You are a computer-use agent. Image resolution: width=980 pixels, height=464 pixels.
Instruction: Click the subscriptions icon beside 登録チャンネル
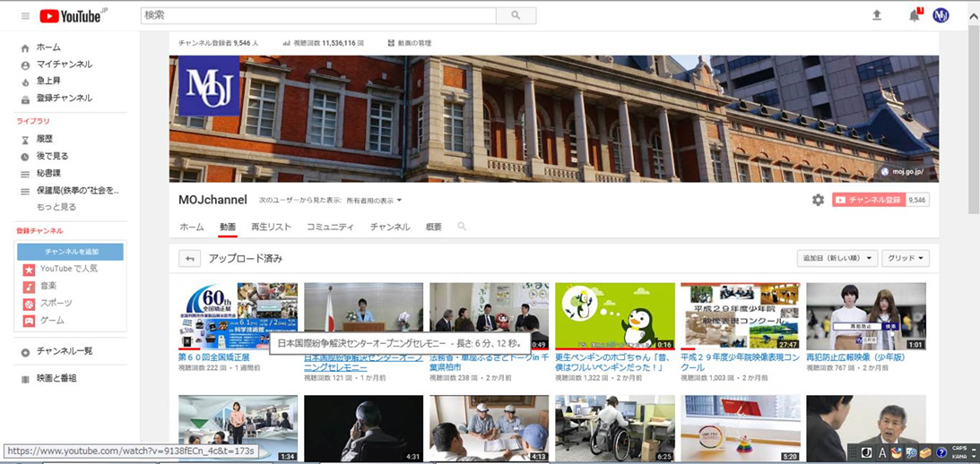(25, 99)
